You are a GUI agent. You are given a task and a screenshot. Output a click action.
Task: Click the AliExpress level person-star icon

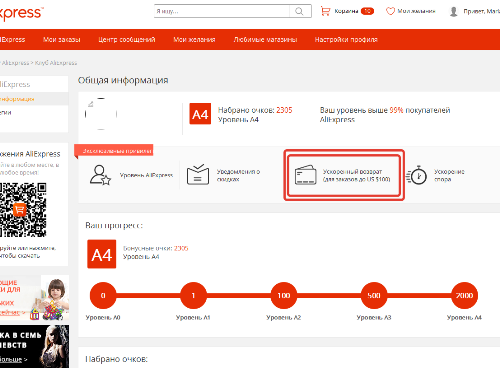coord(100,175)
